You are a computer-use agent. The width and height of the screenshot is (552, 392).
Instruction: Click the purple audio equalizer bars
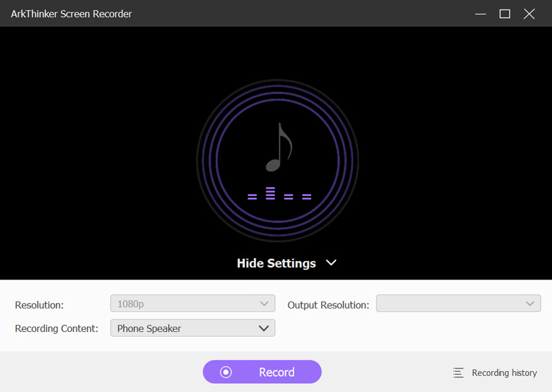coord(279,193)
